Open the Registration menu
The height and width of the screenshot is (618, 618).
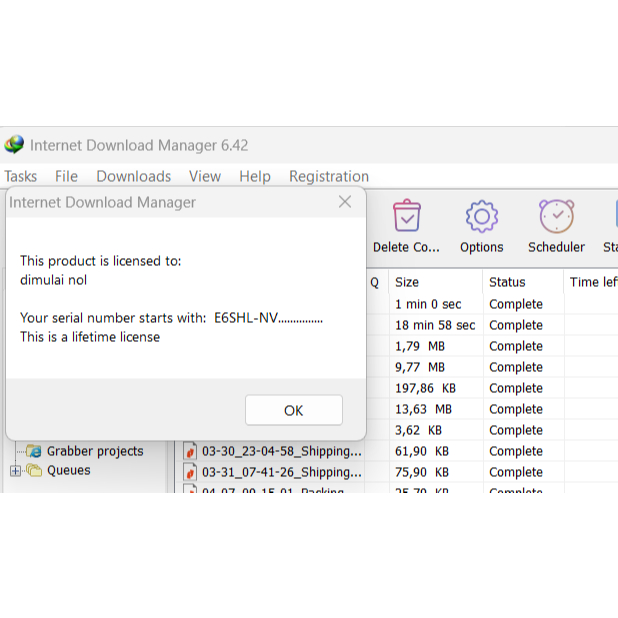pyautogui.click(x=329, y=176)
